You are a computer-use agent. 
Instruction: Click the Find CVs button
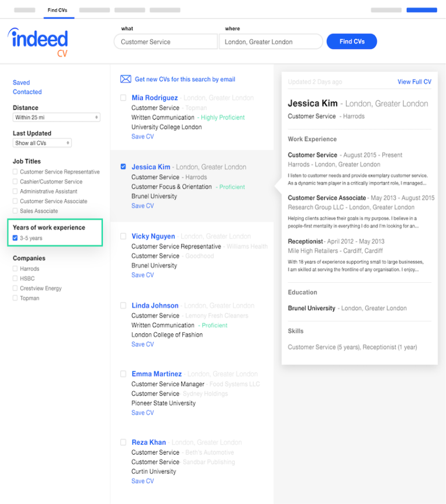pyautogui.click(x=351, y=41)
